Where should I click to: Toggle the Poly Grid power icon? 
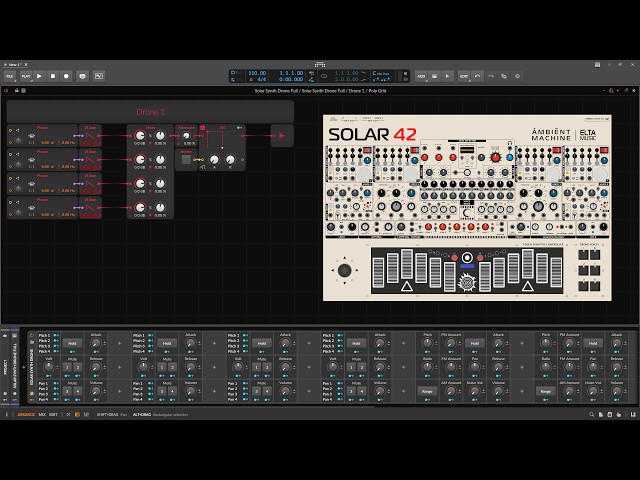tap(6, 91)
